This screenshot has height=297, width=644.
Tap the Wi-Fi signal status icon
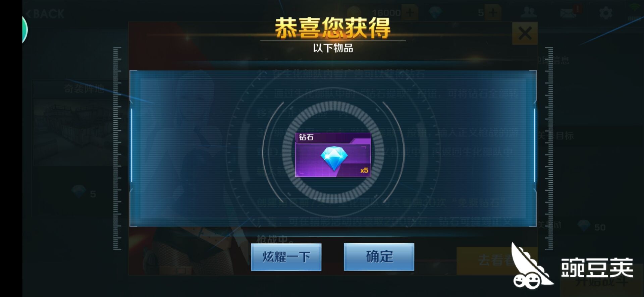tap(634, 11)
